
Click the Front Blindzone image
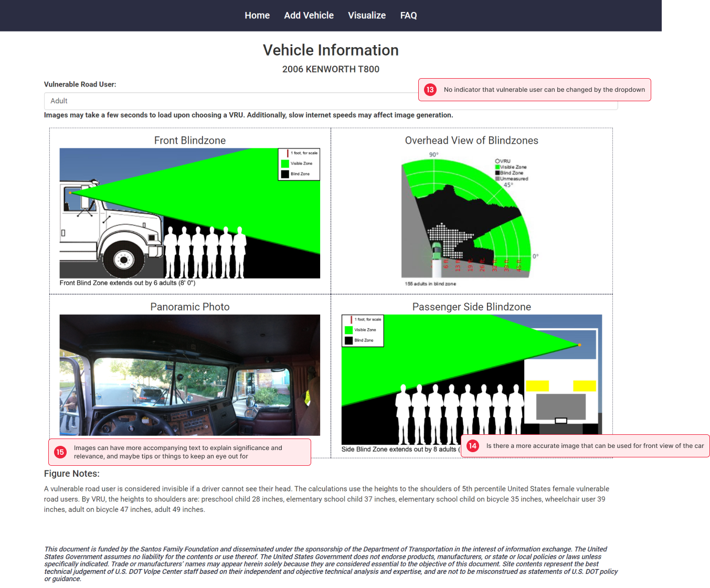click(190, 213)
